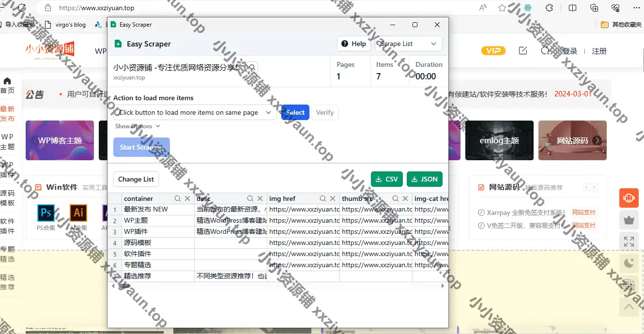The image size is (644, 334).
Task: Click the X icon on img href column
Action: click(x=333, y=198)
